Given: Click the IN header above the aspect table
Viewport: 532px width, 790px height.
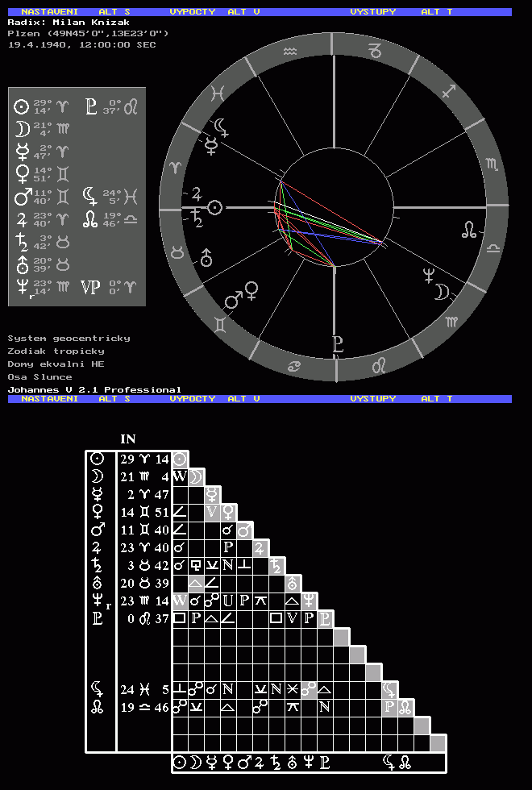Looking at the screenshot, I should pos(127,439).
